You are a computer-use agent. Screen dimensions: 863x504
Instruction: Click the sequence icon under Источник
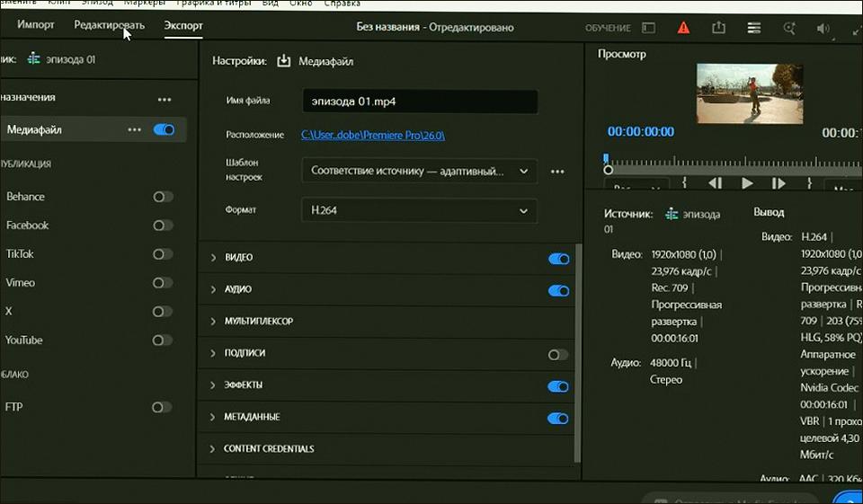[672, 214]
